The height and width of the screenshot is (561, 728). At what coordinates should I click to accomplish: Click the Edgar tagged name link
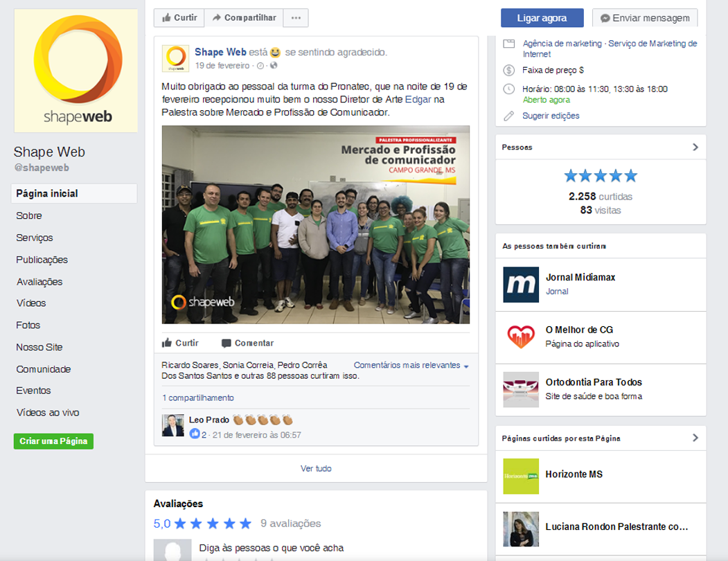point(418,99)
